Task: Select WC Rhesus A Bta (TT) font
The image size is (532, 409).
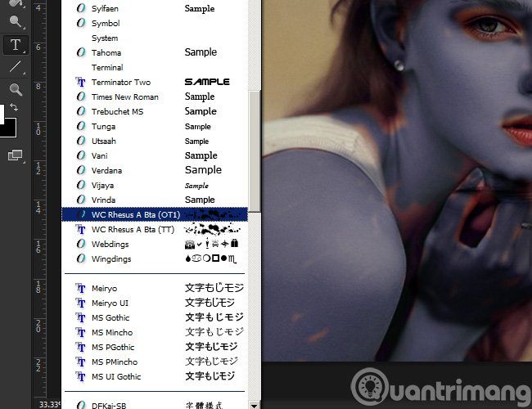Action: coord(155,230)
